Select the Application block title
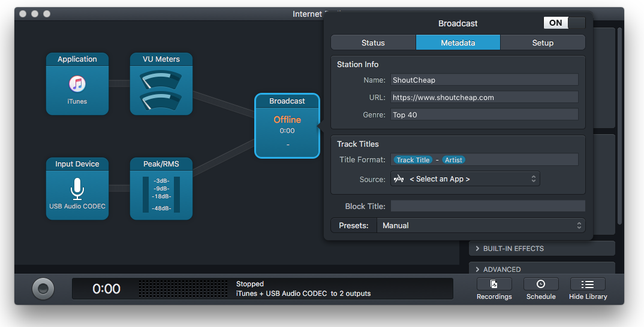The width and height of the screenshot is (644, 327). click(77, 59)
